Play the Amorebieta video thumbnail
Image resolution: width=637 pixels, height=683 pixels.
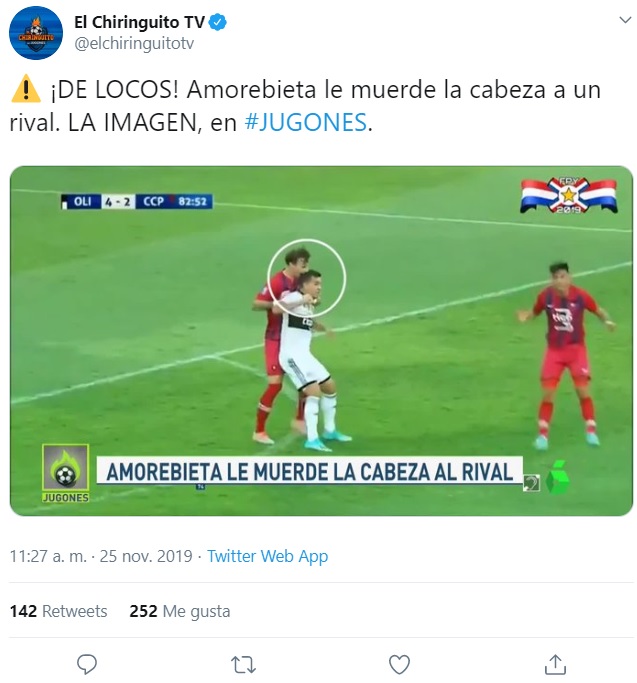point(321,341)
